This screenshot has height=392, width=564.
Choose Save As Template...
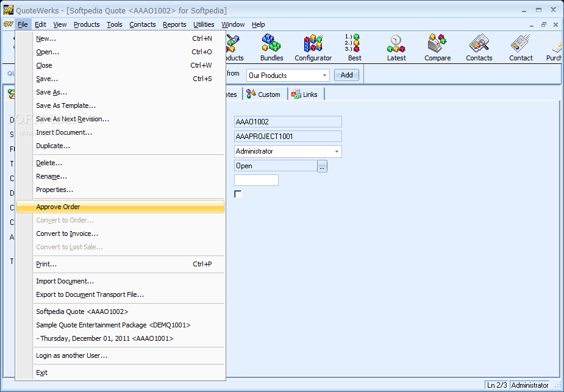point(120,105)
